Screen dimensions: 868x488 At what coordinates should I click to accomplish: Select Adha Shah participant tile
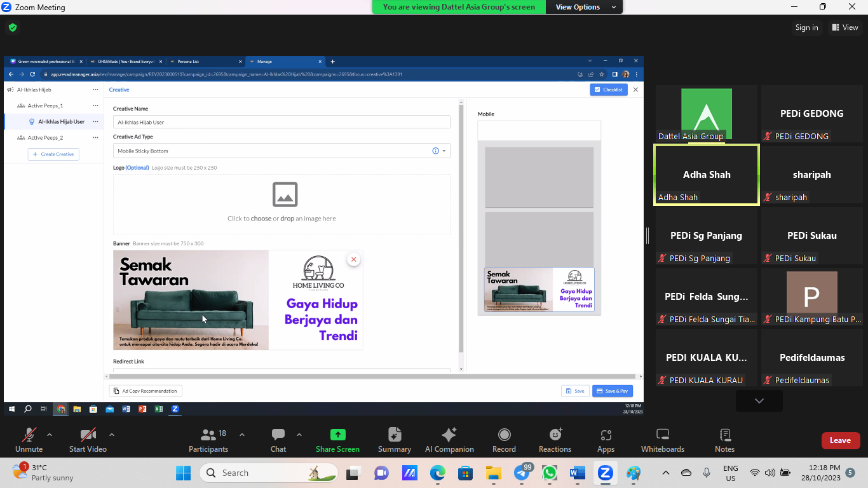click(x=706, y=175)
